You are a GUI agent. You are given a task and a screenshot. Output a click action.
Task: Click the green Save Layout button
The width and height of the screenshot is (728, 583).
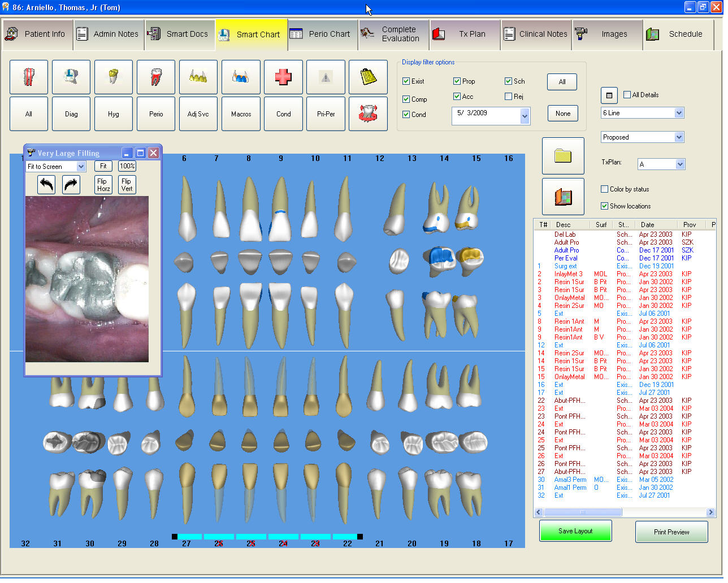575,531
